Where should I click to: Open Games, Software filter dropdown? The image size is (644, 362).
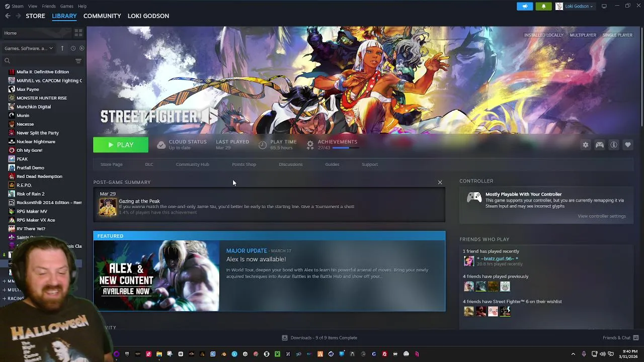[x=28, y=48]
